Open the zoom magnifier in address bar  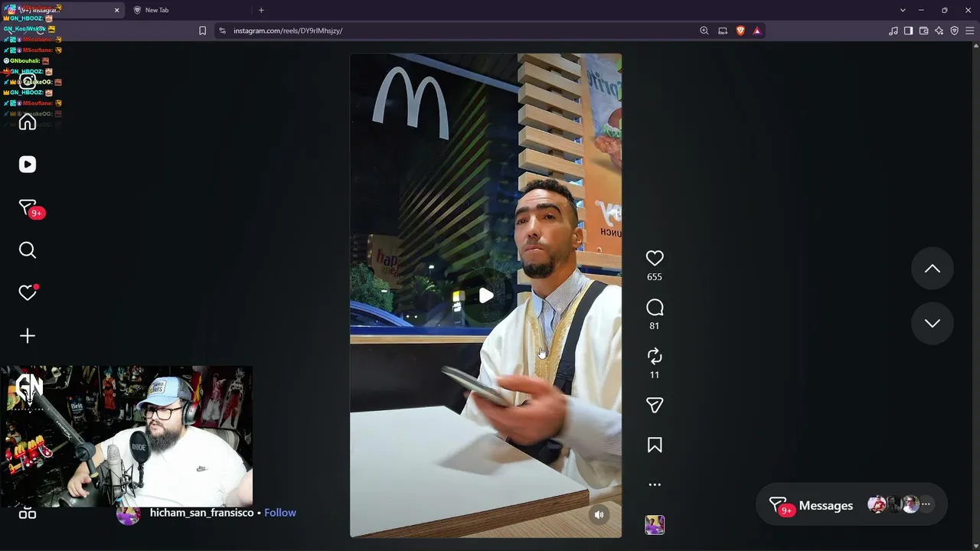(704, 31)
